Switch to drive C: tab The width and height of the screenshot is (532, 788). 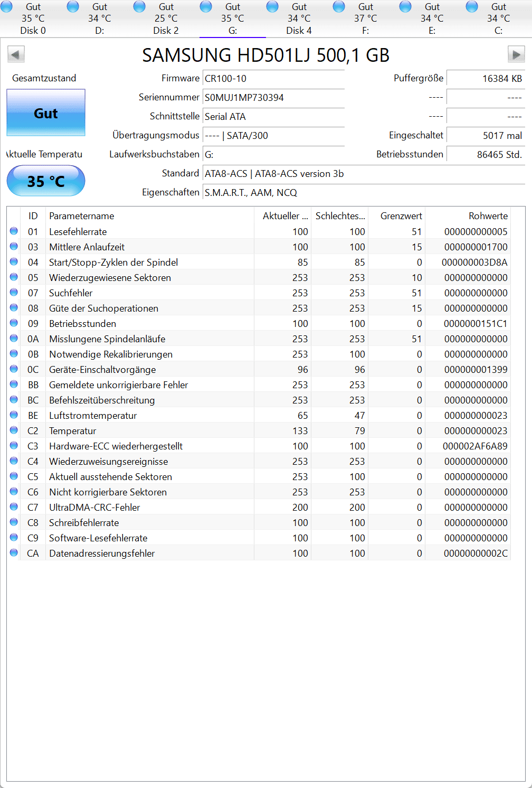coord(499,18)
